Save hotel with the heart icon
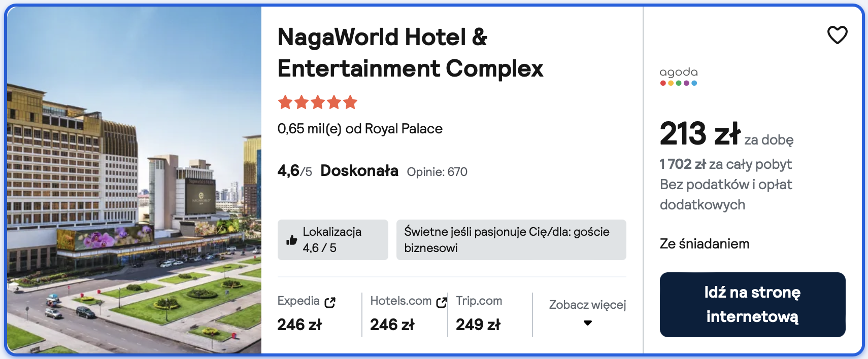Image resolution: width=868 pixels, height=359 pixels. pos(837,35)
